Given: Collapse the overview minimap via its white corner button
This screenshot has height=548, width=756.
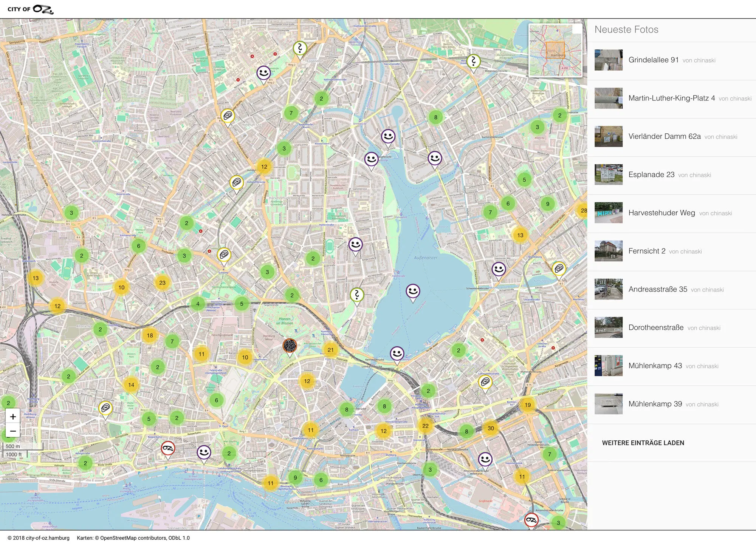Looking at the screenshot, I should coord(577,29).
